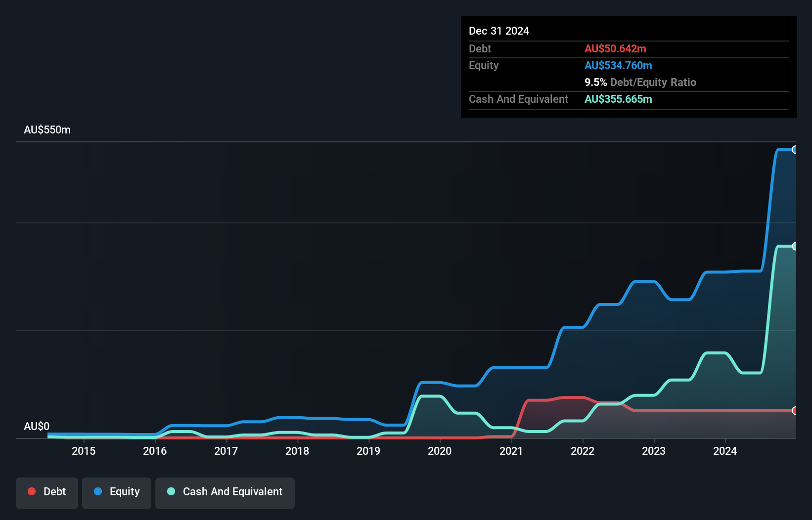
Task: Click the 9.5% Debt/Equity Ratio text
Action: click(x=640, y=82)
